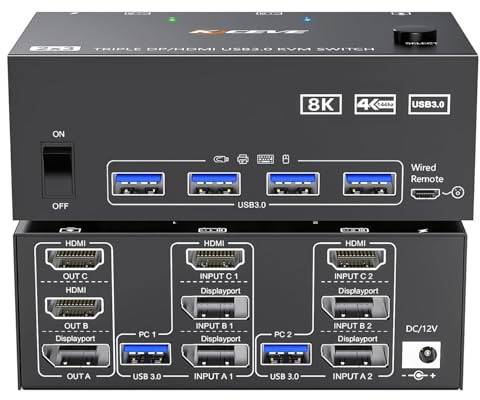Click the 'HDMI' label above INPUT C 1
The height and width of the screenshot is (400, 480).
(x=214, y=243)
